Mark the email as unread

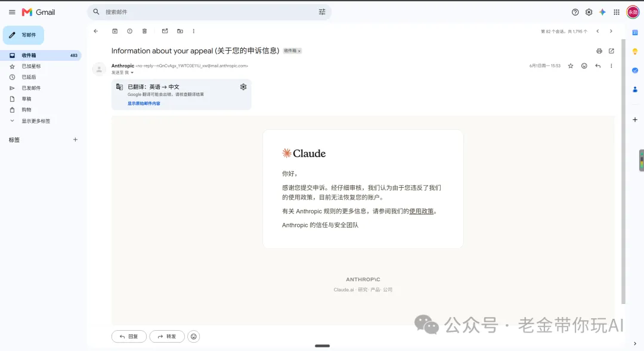tap(165, 31)
